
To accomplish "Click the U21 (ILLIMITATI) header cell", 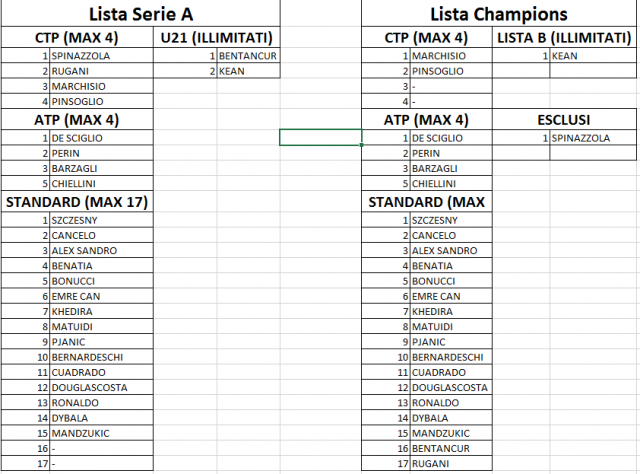I will point(217,38).
